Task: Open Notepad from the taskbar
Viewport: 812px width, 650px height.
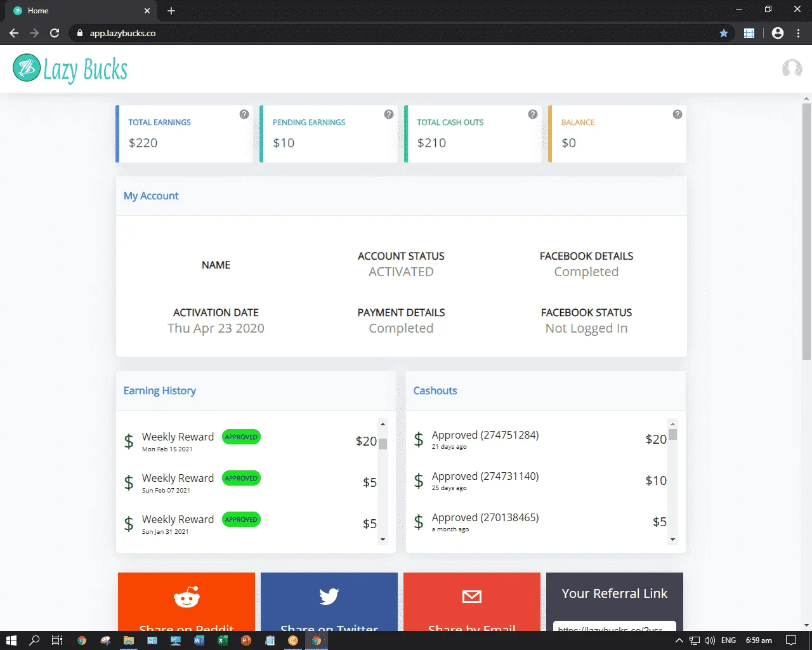Action: click(x=270, y=640)
